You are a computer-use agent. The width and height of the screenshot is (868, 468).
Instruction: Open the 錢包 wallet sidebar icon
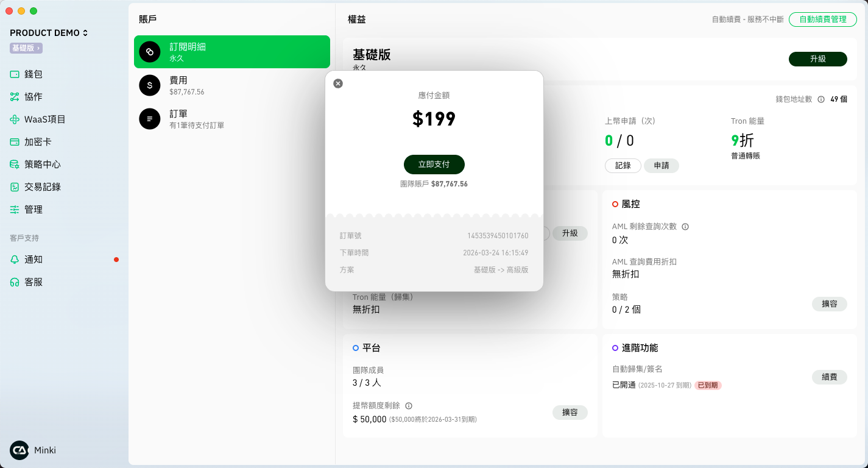pyautogui.click(x=15, y=74)
